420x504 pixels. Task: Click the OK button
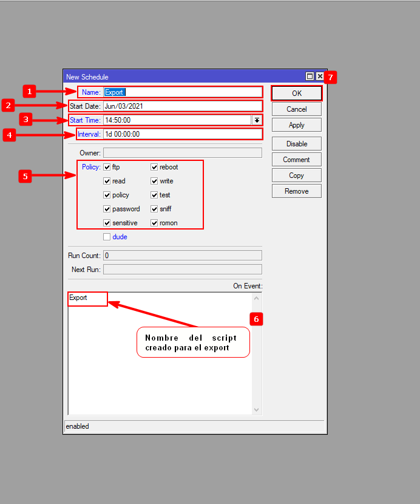tap(296, 94)
